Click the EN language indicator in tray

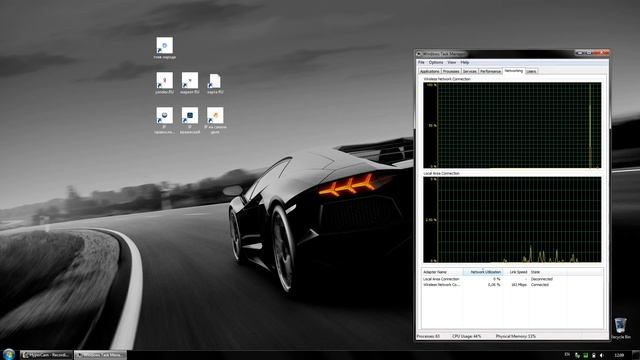[x=567, y=355]
